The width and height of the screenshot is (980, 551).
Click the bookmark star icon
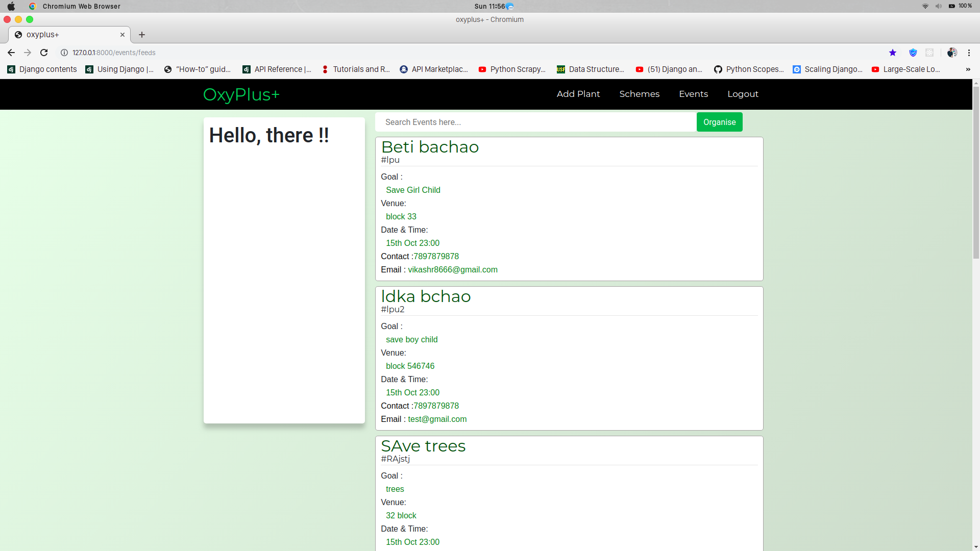coord(893,53)
